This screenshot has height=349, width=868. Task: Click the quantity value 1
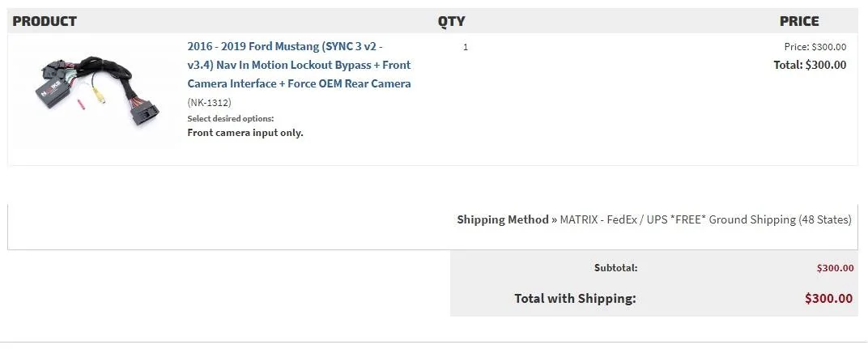point(466,47)
